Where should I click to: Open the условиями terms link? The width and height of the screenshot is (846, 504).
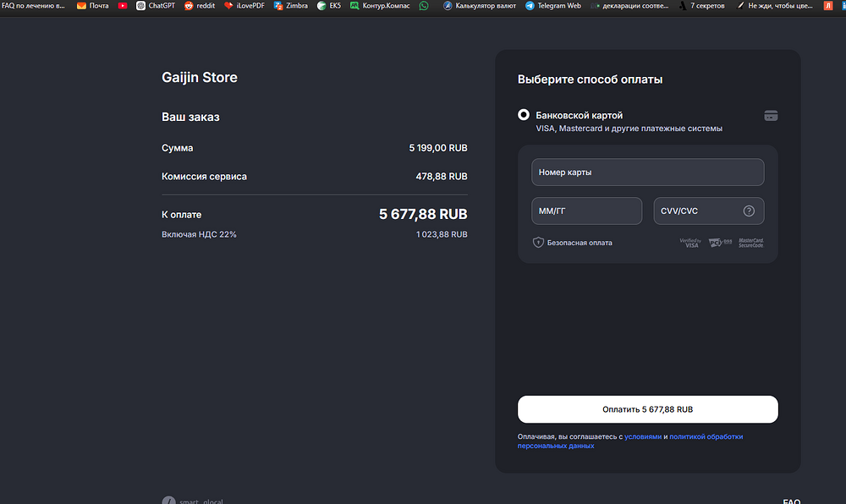[x=643, y=436]
